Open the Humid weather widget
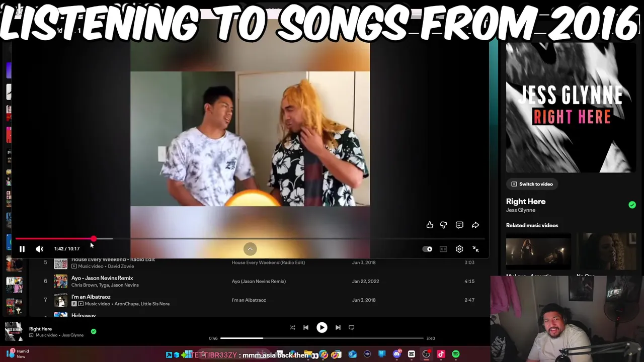This screenshot has width=644, height=362. 18,354
